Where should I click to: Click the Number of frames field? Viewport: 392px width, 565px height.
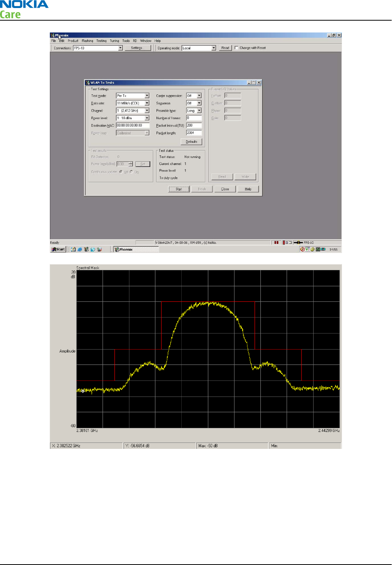pyautogui.click(x=194, y=118)
